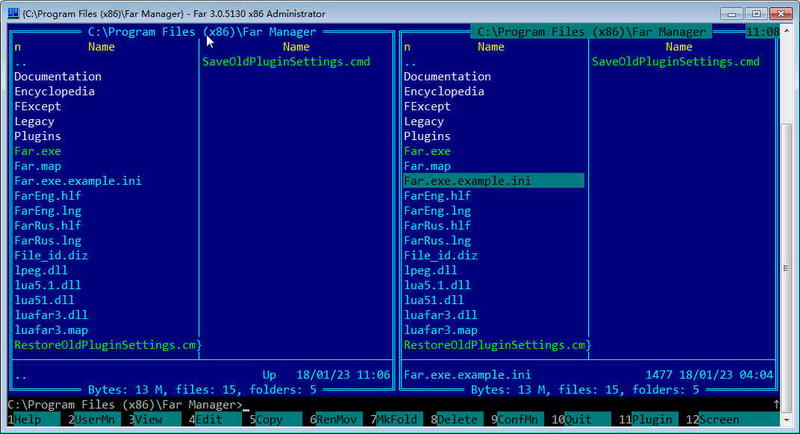Open the 2 UserMn user menu

(94, 419)
